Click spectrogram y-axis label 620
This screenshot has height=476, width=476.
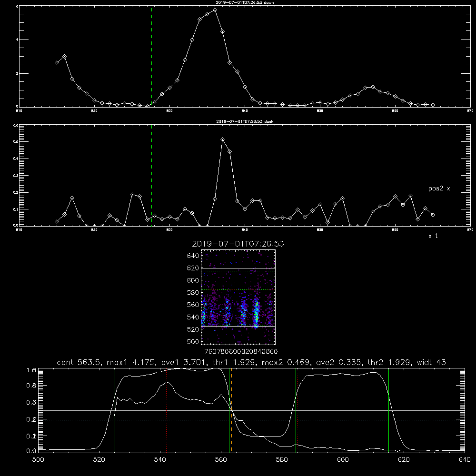[193, 268]
